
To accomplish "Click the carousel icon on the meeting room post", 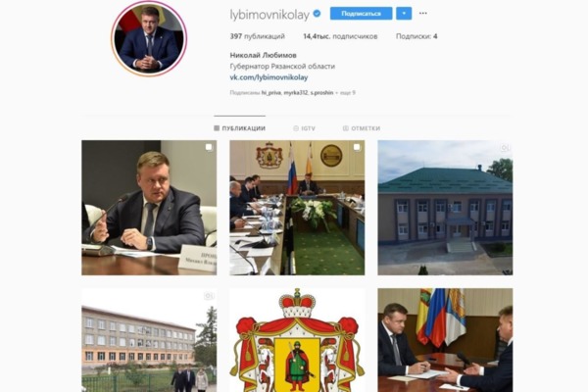I will click(x=357, y=147).
